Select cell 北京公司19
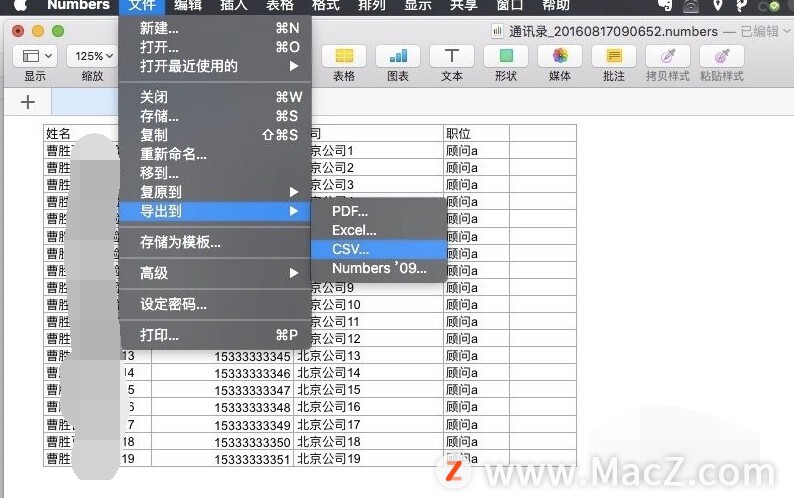 click(369, 458)
